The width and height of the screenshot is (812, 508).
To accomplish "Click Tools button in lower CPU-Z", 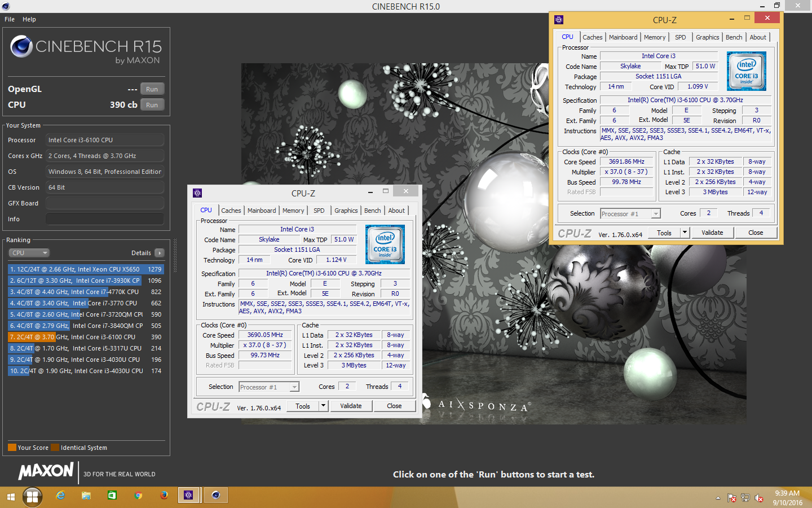I will 303,406.
